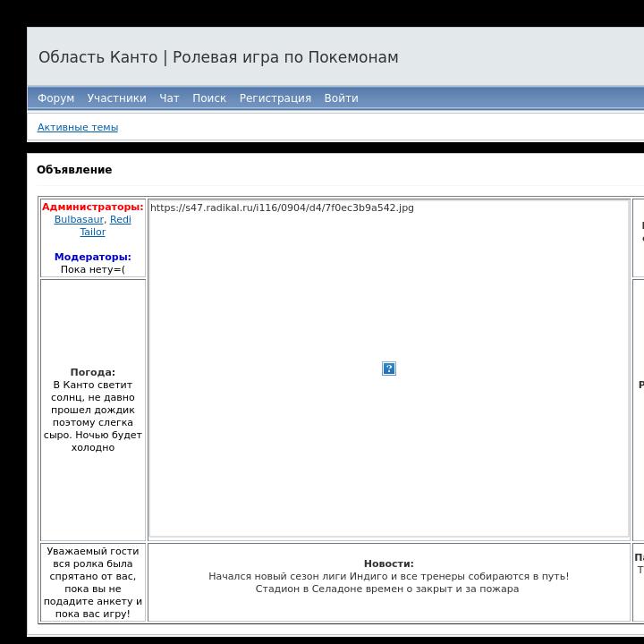Click the news line about Стадион в Селадоне
Screen dimensions: 644x644
point(387,589)
